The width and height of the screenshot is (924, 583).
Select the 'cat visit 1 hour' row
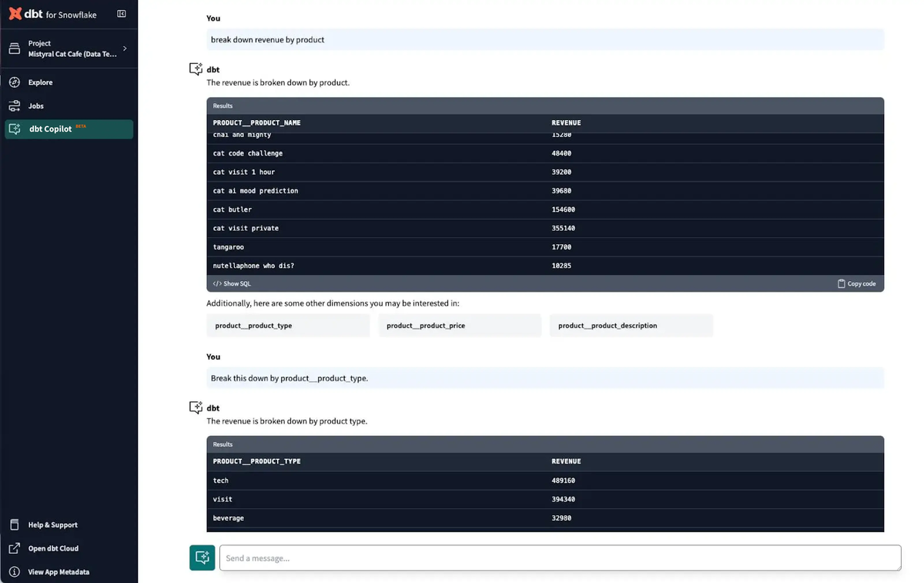point(545,172)
